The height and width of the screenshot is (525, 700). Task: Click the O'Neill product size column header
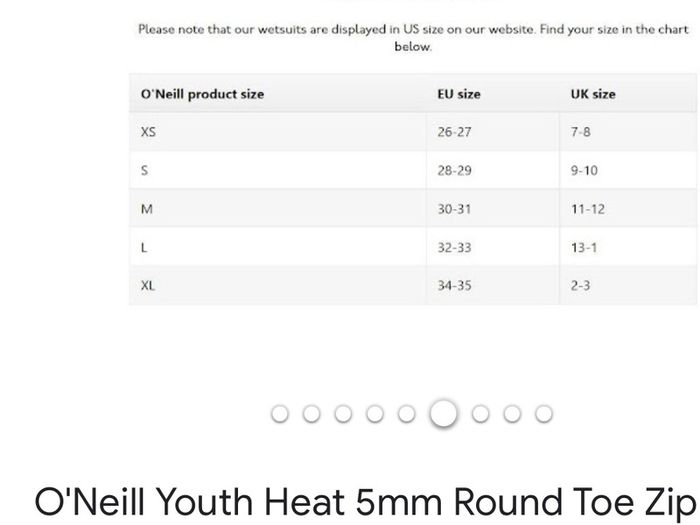point(202,94)
